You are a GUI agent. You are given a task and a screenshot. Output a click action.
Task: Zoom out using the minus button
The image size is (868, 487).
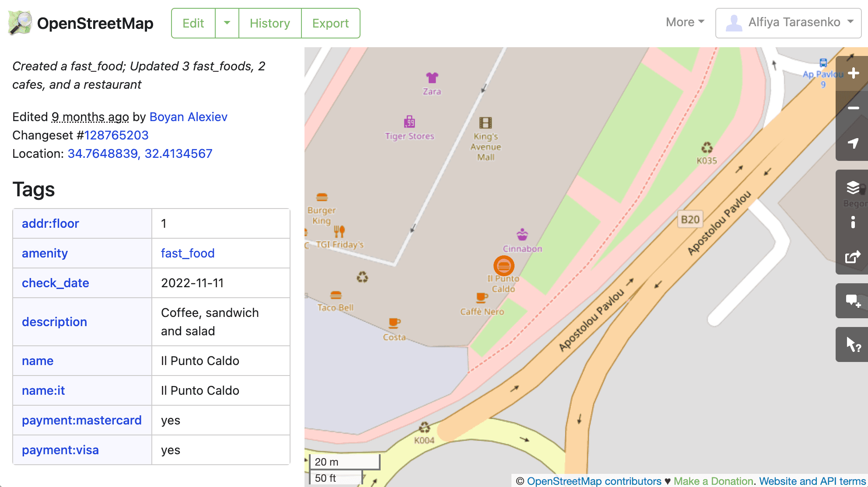[x=853, y=108]
